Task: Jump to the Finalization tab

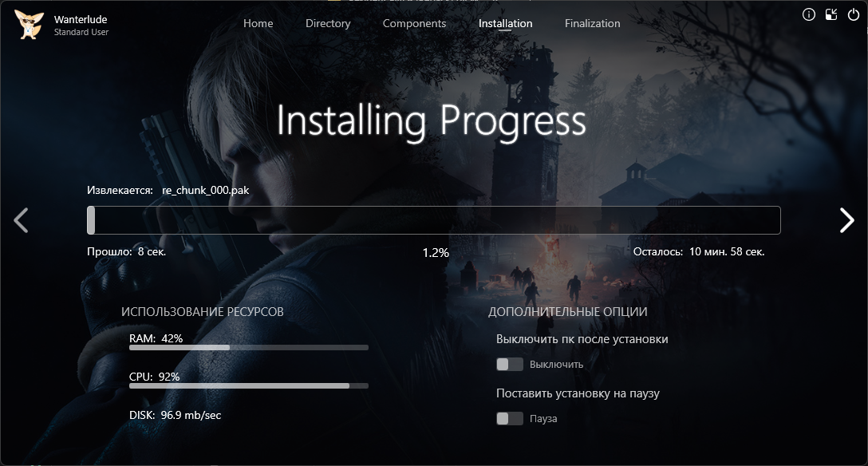Action: [592, 23]
